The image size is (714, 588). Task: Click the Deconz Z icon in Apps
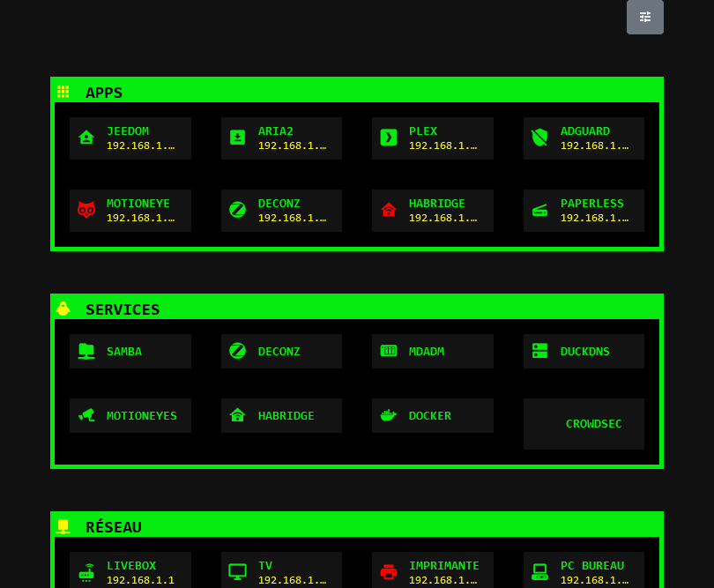237,210
